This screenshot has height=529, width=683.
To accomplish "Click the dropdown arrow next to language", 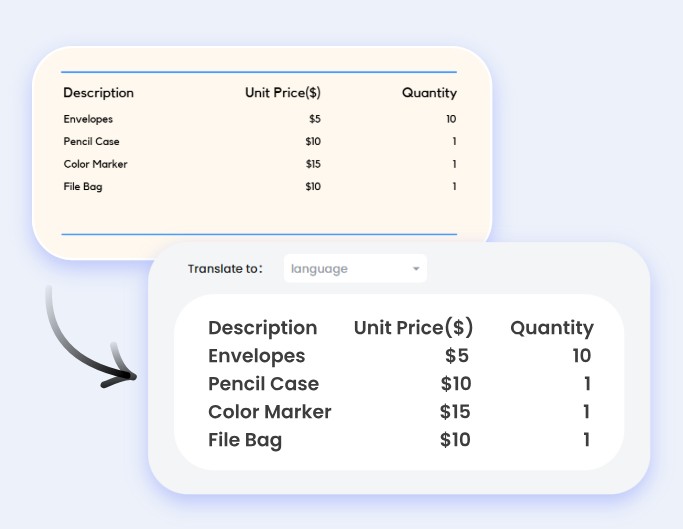I will [416, 269].
